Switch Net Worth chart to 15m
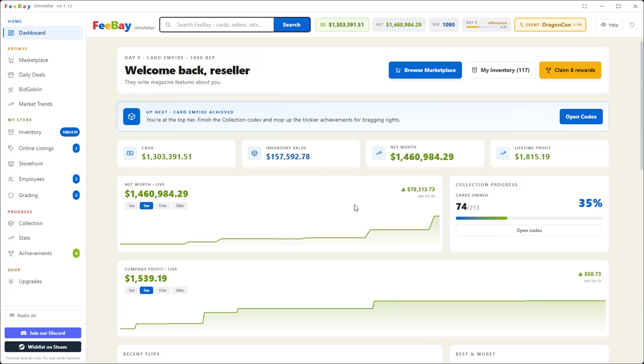Viewport: 644px width, 364px height. point(162,206)
